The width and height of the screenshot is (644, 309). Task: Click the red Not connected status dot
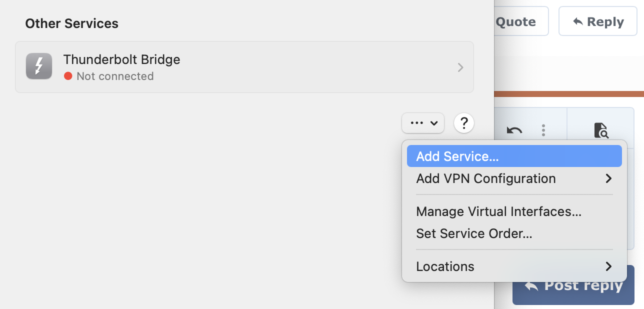(x=68, y=76)
